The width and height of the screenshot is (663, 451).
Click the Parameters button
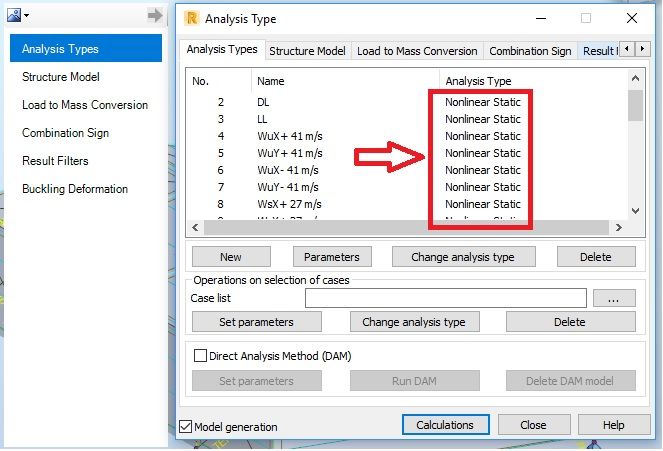(332, 257)
